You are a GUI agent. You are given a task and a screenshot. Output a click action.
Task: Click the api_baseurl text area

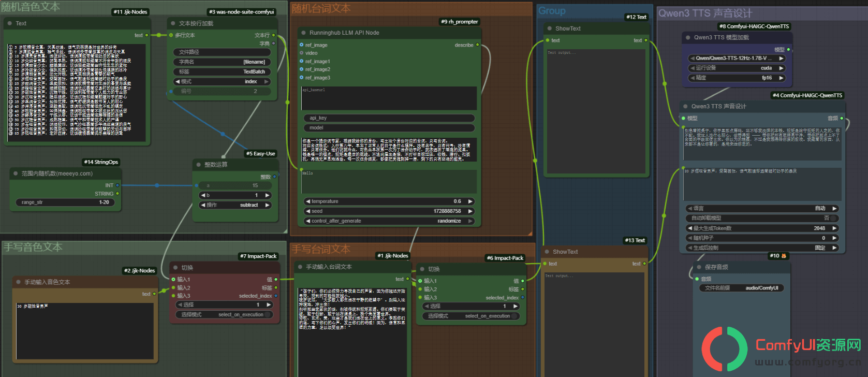(389, 98)
